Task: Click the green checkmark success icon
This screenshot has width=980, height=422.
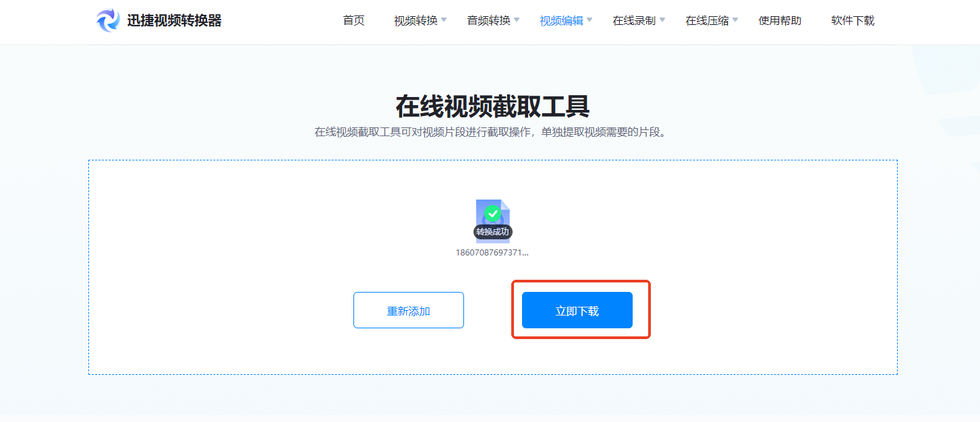Action: [x=493, y=214]
